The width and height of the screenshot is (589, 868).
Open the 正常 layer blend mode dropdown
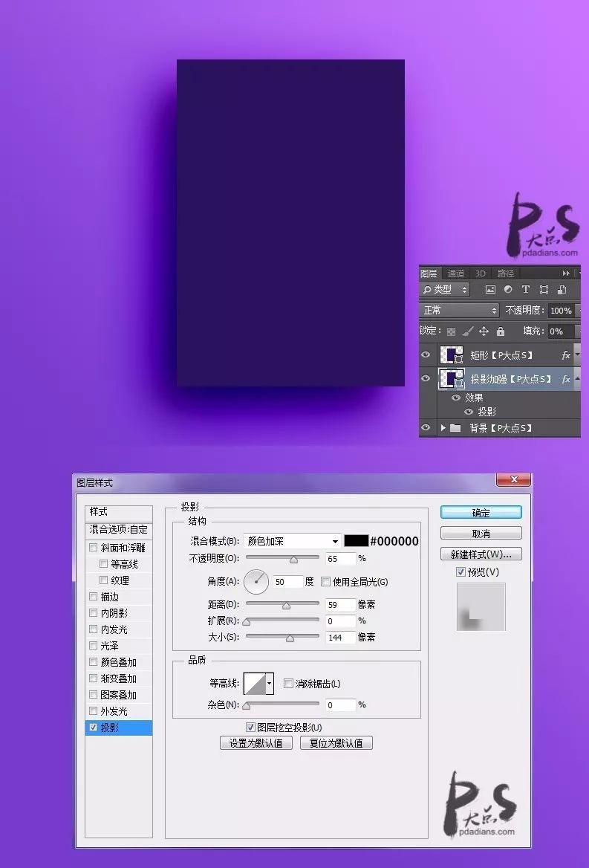click(x=459, y=310)
